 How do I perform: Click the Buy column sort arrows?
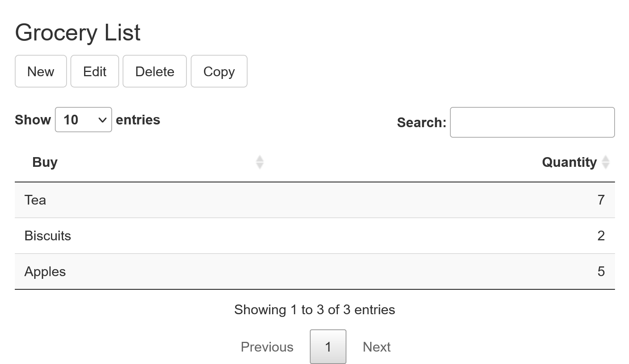[x=260, y=162]
